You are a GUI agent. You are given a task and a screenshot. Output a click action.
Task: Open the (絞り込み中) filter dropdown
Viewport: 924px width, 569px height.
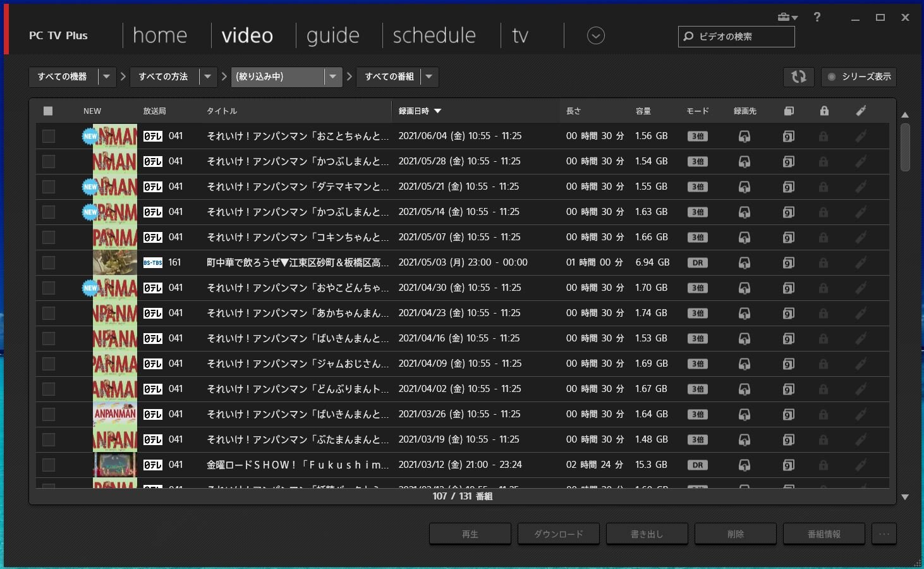click(287, 76)
